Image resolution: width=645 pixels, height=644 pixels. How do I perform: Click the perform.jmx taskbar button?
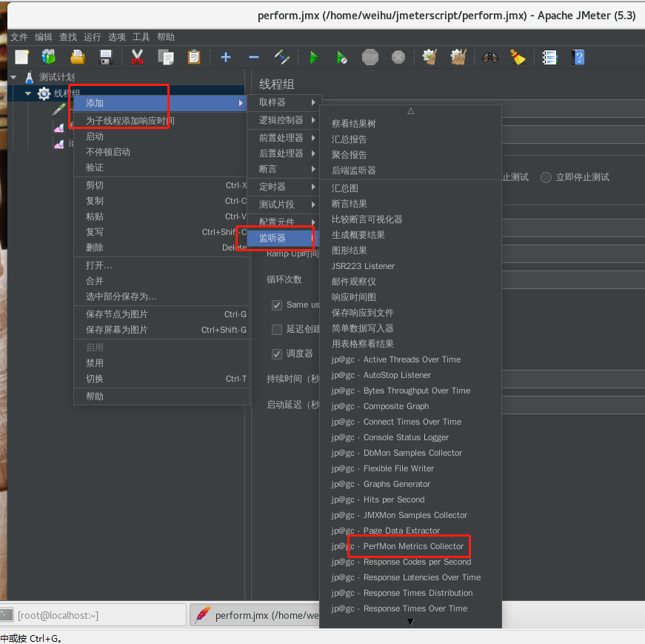(255, 615)
